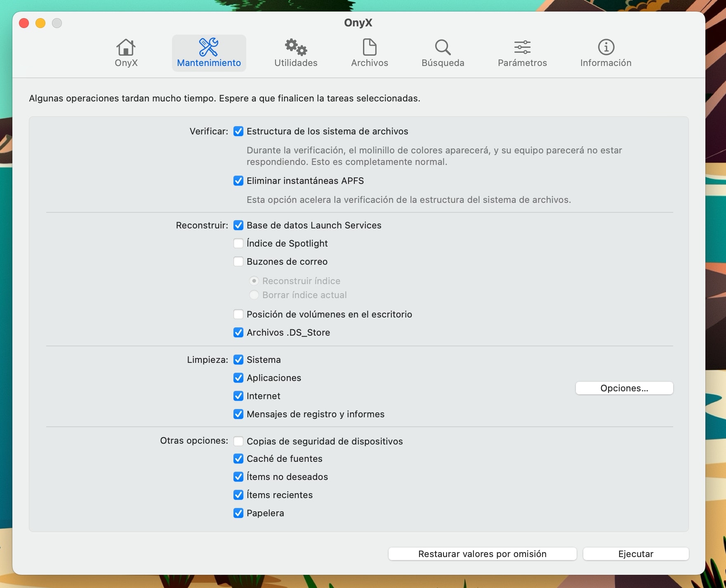Uncheck Ítems recientes

point(238,495)
